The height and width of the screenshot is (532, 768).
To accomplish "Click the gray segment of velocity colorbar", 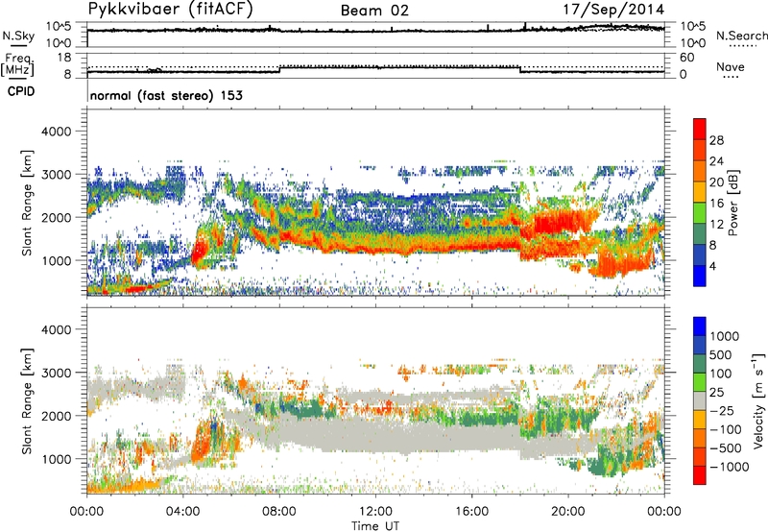I will pos(700,400).
